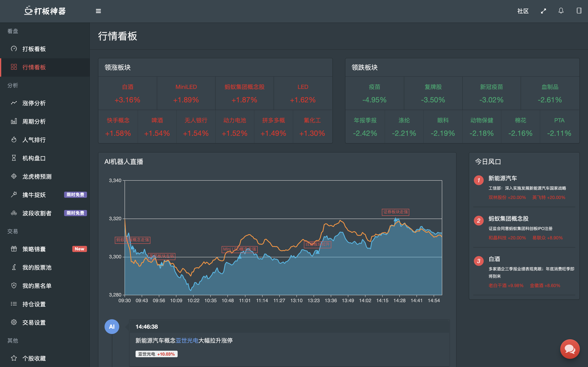This screenshot has width=588, height=367.
Task: Toggle the right side panel icon
Action: click(x=579, y=11)
